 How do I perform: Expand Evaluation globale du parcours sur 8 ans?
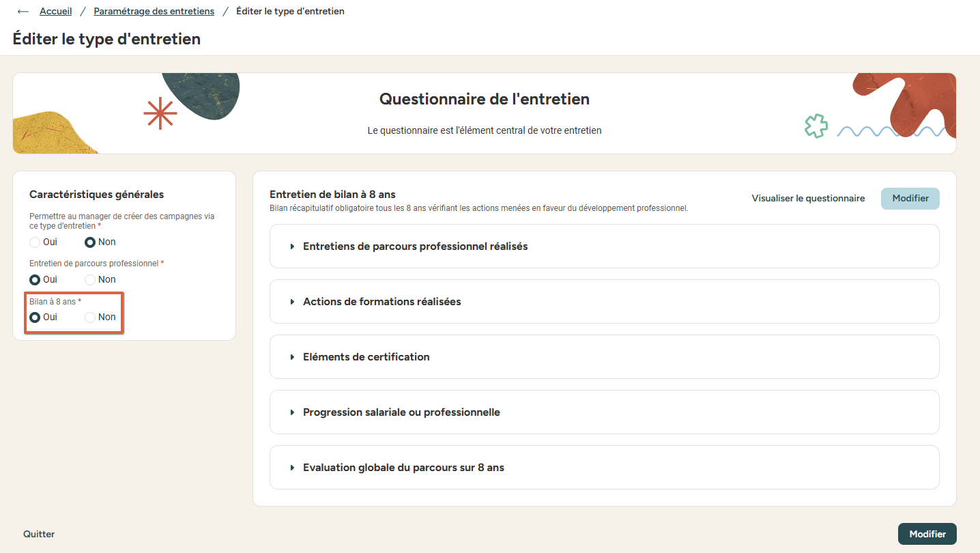click(604, 468)
